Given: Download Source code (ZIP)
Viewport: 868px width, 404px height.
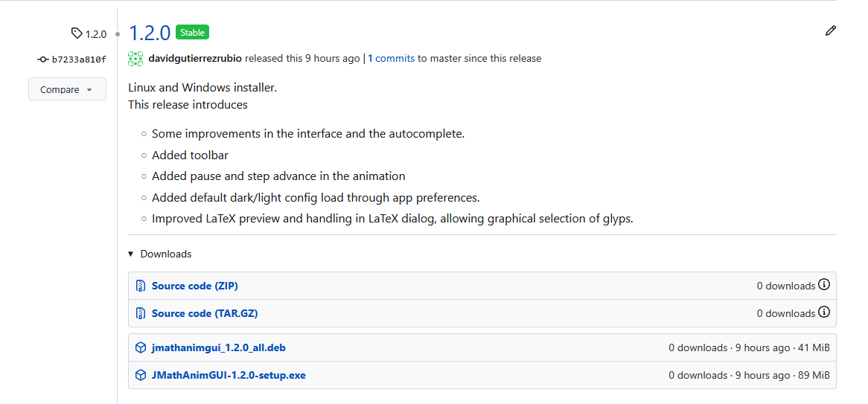Looking at the screenshot, I should tap(195, 286).
